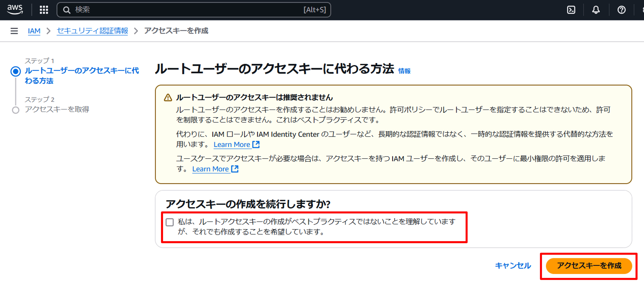Click step title ルートユーザーのアクセスキーに代わる方法 in sidebar
This screenshot has height=287, width=644.
click(82, 76)
